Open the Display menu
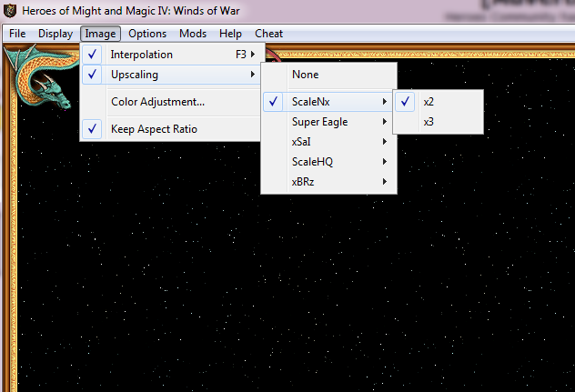The width and height of the screenshot is (575, 392). (x=55, y=34)
